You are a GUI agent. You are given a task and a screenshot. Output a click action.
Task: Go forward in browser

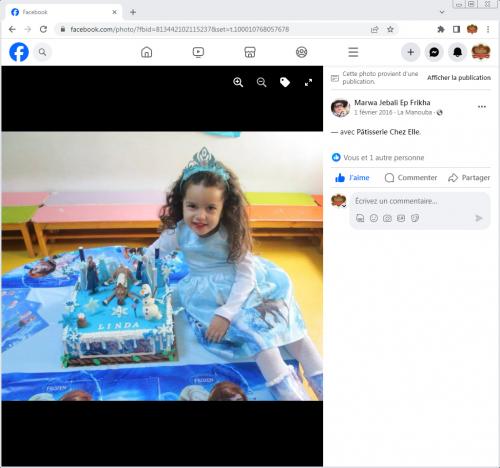(x=28, y=29)
